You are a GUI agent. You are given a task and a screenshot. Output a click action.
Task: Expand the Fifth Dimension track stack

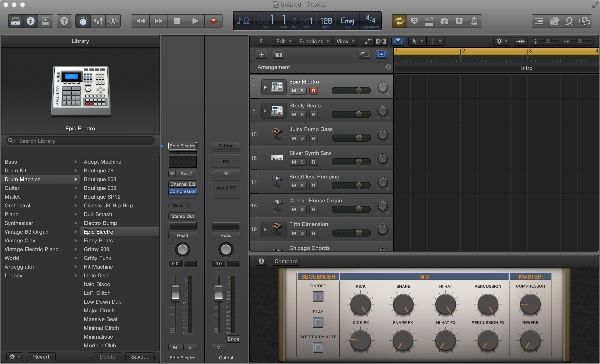pos(265,229)
